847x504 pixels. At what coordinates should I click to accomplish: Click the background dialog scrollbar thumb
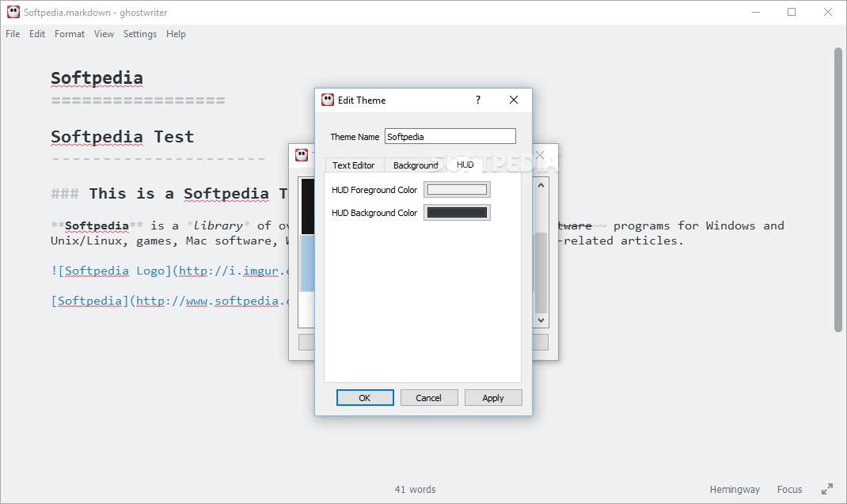[x=541, y=272]
